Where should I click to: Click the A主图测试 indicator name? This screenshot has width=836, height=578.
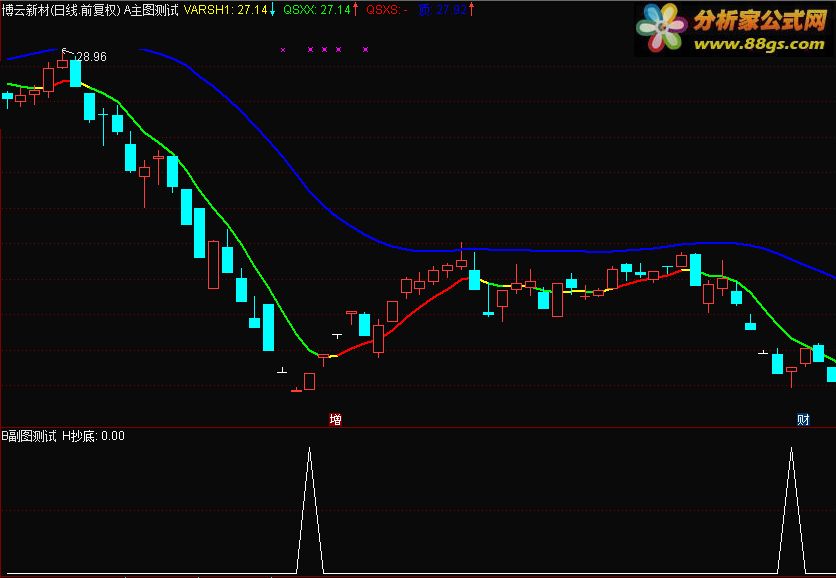(151, 10)
